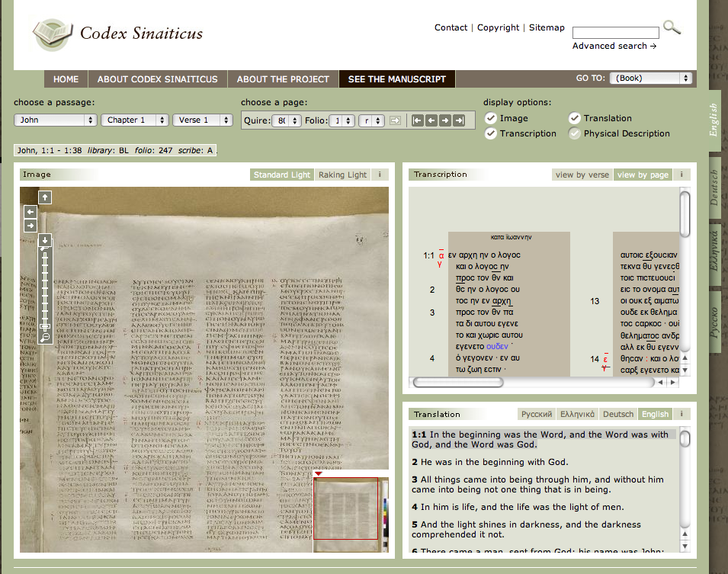Pan the manuscript image down
Image resolution: width=728 pixels, height=574 pixels.
click(45, 240)
